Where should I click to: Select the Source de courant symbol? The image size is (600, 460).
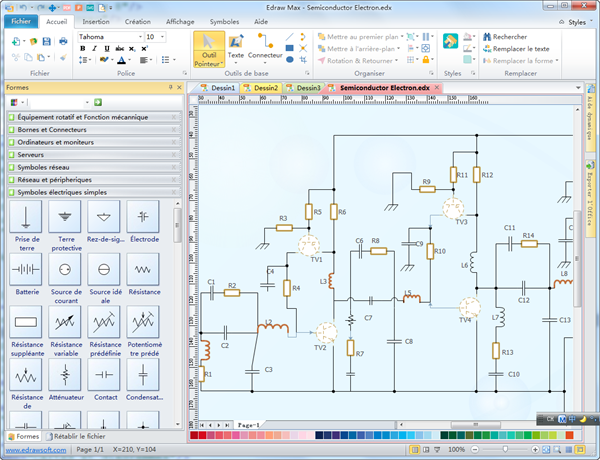(66, 270)
